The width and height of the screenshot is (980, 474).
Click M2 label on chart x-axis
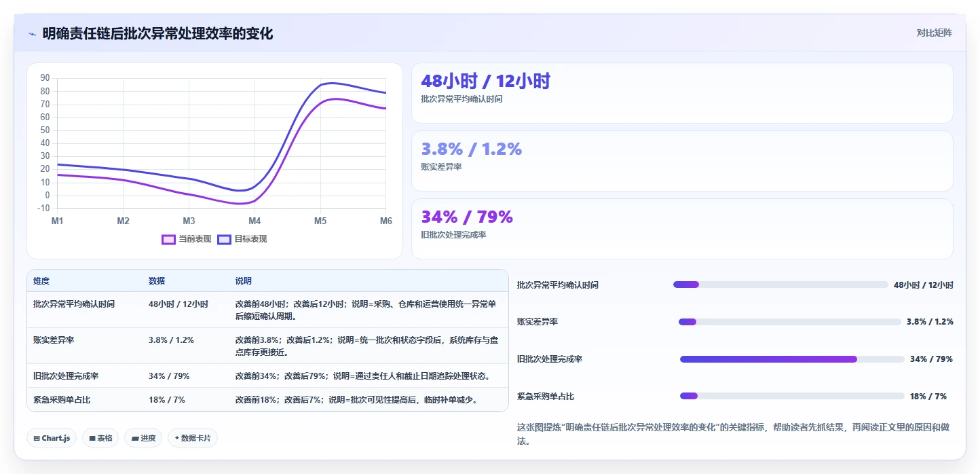click(123, 221)
